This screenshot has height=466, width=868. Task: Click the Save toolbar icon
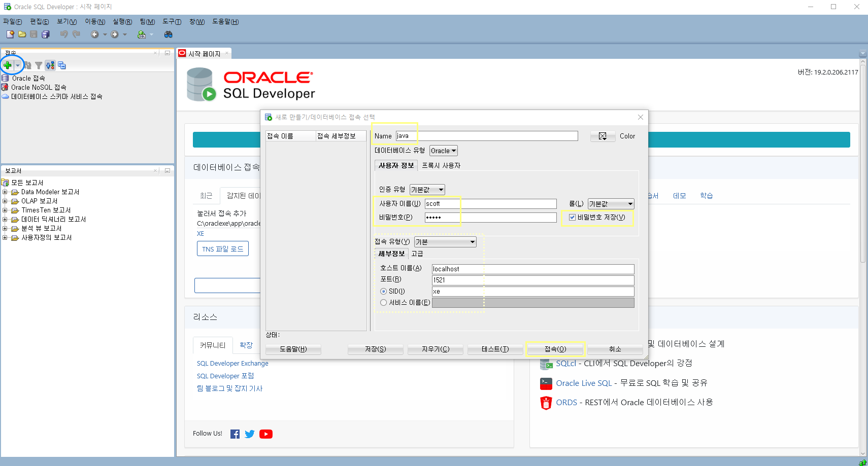pos(34,34)
